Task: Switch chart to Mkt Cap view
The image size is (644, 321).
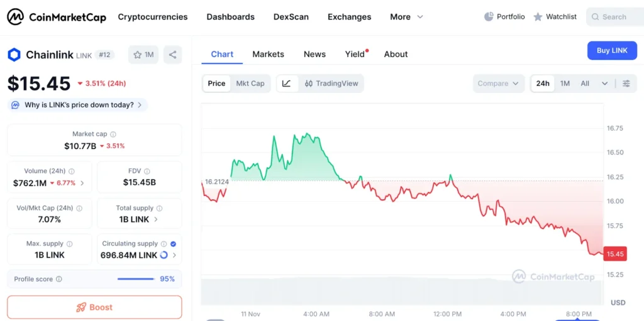Action: tap(250, 84)
